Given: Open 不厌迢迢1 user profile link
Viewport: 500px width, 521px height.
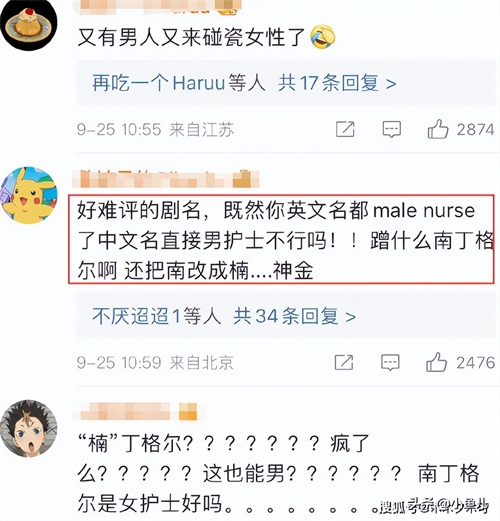Looking at the screenshot, I should coord(137,316).
